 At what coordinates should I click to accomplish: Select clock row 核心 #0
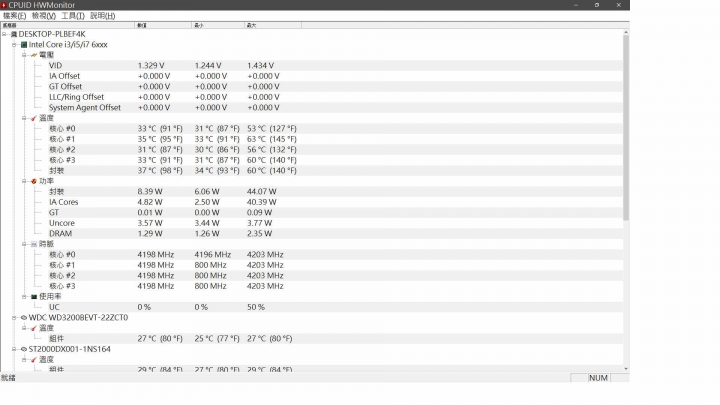[335, 254]
